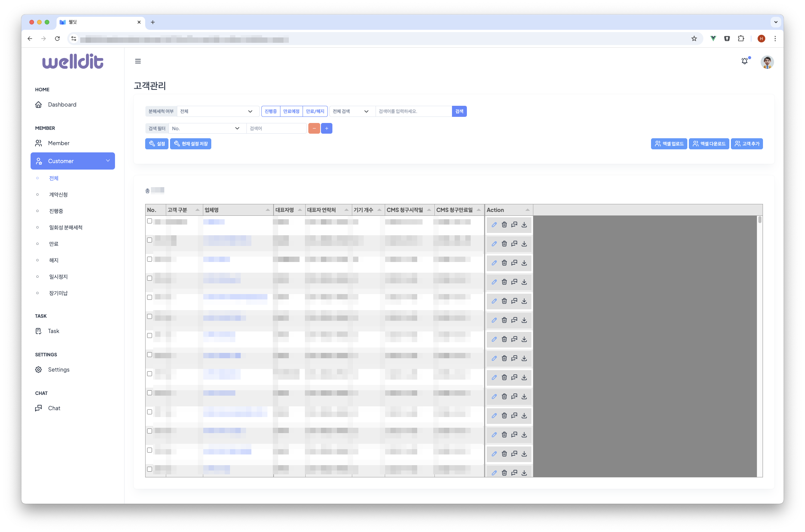Delete the fifth row with trash icon
Screen dimensions: 805x532
tap(504, 301)
